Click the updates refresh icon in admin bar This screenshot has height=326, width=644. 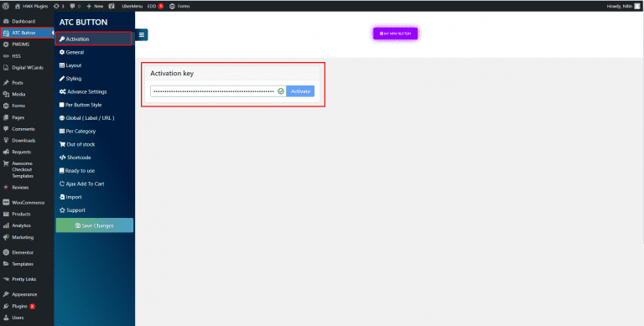coord(56,6)
